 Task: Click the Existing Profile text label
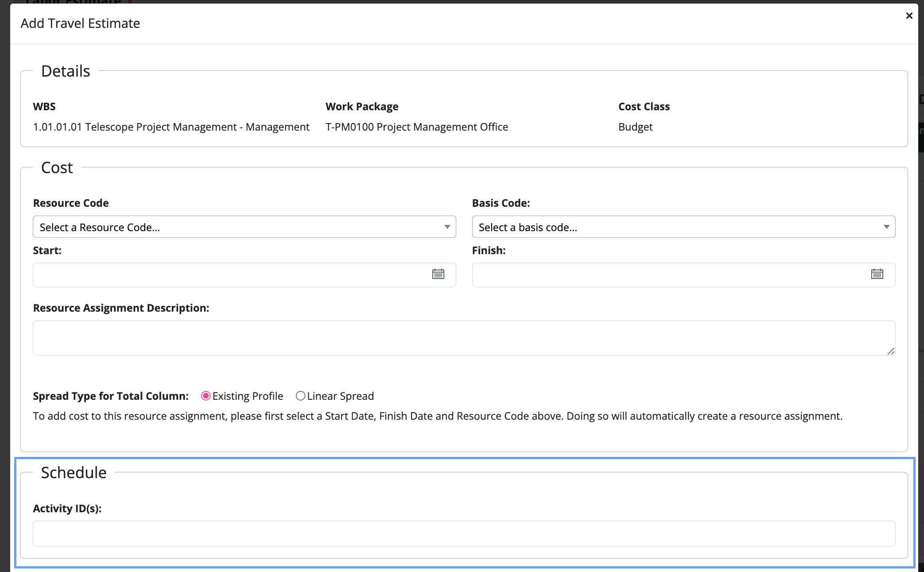247,396
